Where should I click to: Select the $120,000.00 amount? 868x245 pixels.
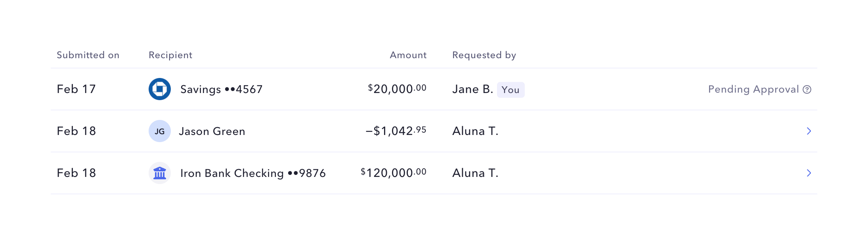[394, 173]
